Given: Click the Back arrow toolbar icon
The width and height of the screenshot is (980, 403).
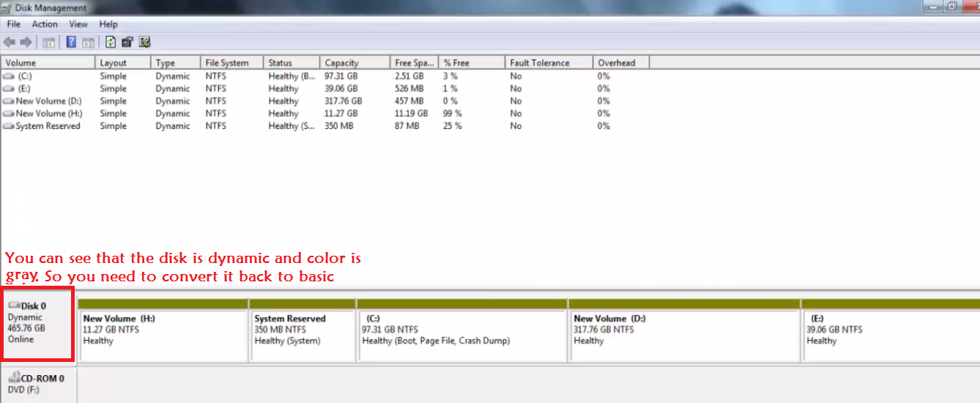Looking at the screenshot, I should 10,42.
